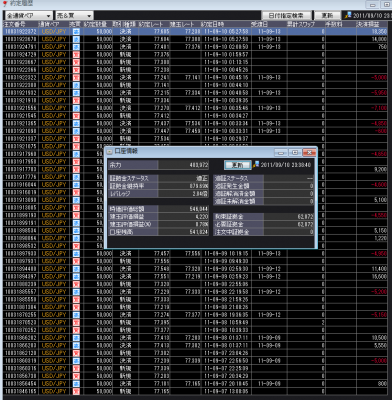Maximize the 口座情報 dialog window
Image resolution: width=392 pixels, height=400 pixels.
coord(295,153)
